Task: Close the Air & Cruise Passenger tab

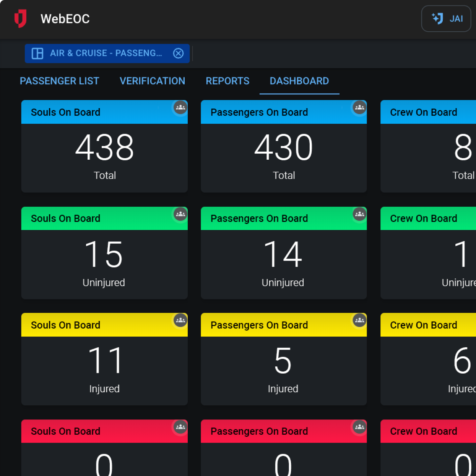Action: [178, 53]
